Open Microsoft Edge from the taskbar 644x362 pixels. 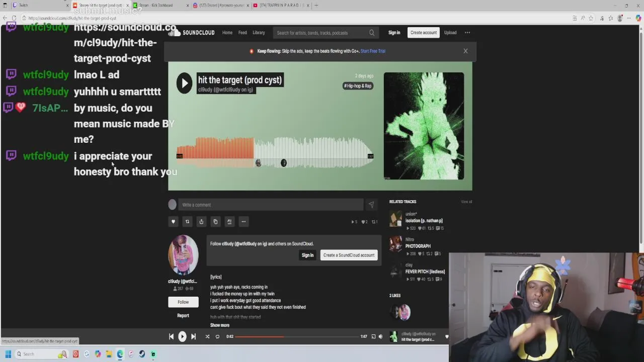coord(120,354)
